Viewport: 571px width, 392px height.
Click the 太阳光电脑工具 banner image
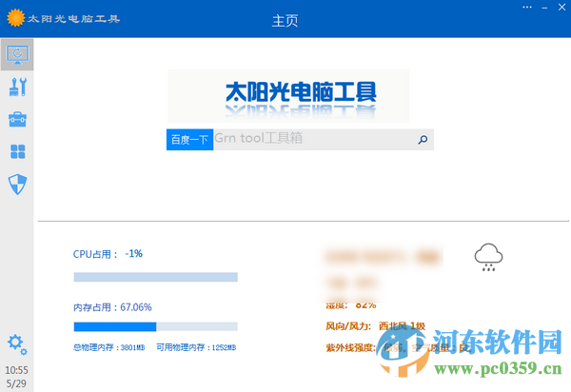(288, 96)
